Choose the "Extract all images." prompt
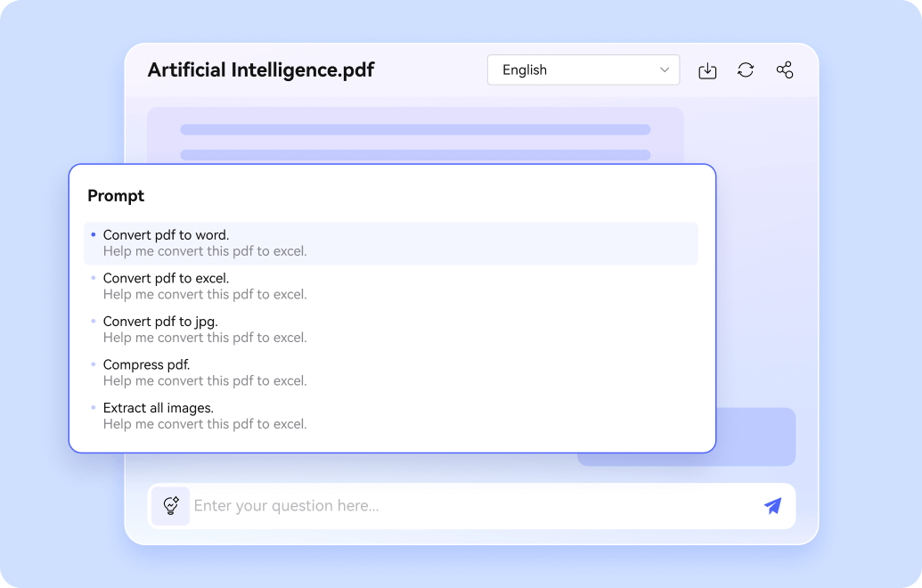Image resolution: width=922 pixels, height=588 pixels. [159, 408]
